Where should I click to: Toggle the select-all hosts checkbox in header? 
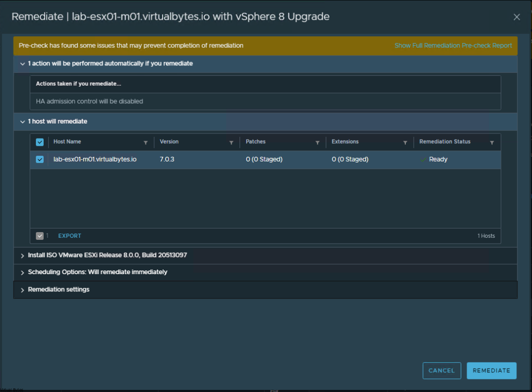[x=39, y=142]
